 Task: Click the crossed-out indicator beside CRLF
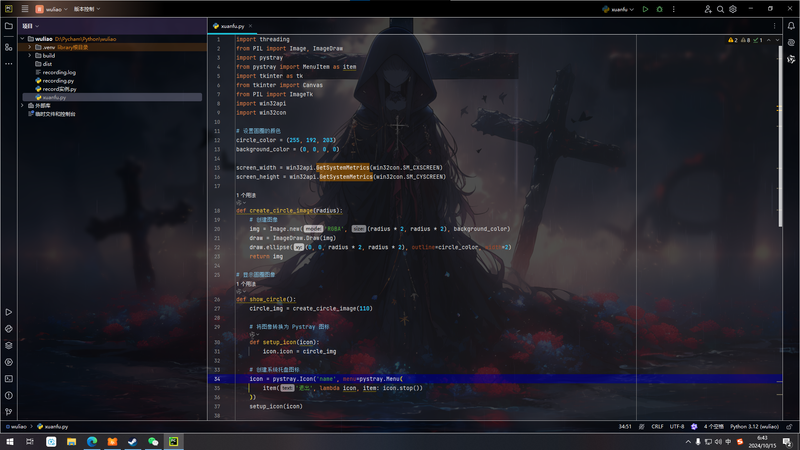641,427
